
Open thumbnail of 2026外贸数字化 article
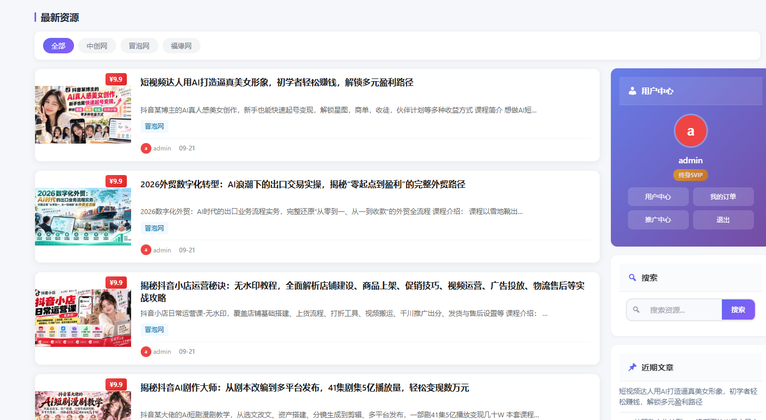pyautogui.click(x=83, y=216)
